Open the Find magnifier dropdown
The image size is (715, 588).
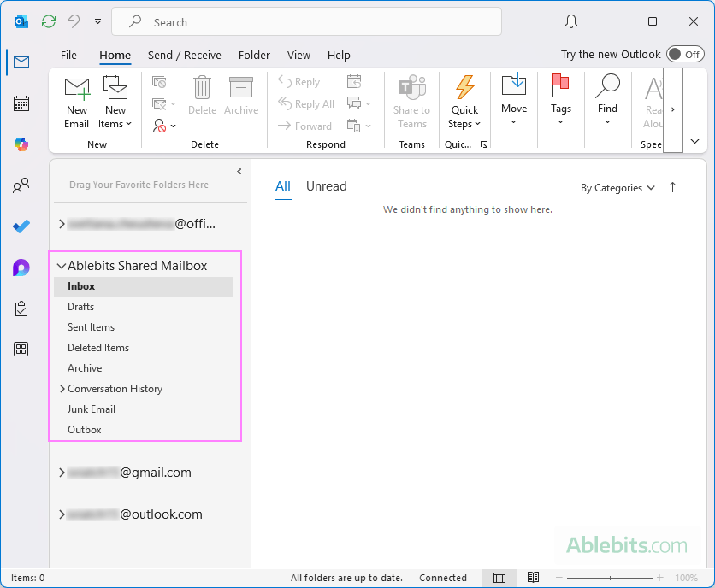click(607, 100)
